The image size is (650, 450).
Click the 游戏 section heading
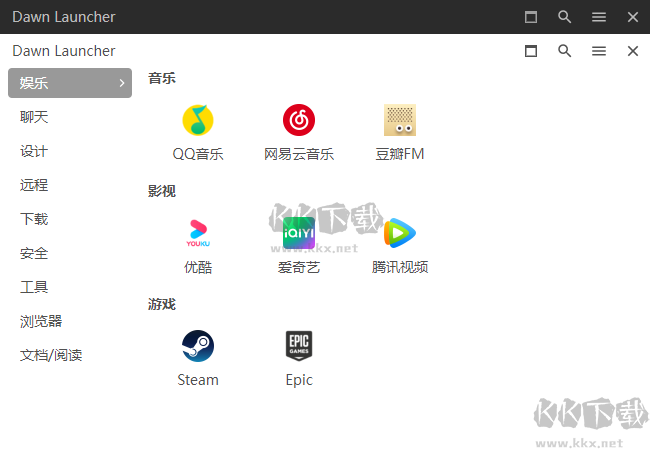pyautogui.click(x=162, y=304)
